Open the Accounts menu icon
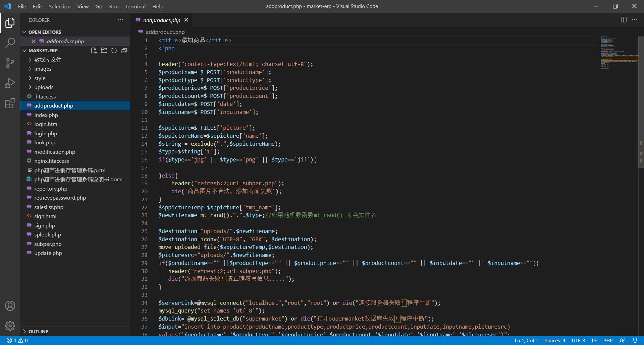Screen dimensions: 644x345 (10, 306)
